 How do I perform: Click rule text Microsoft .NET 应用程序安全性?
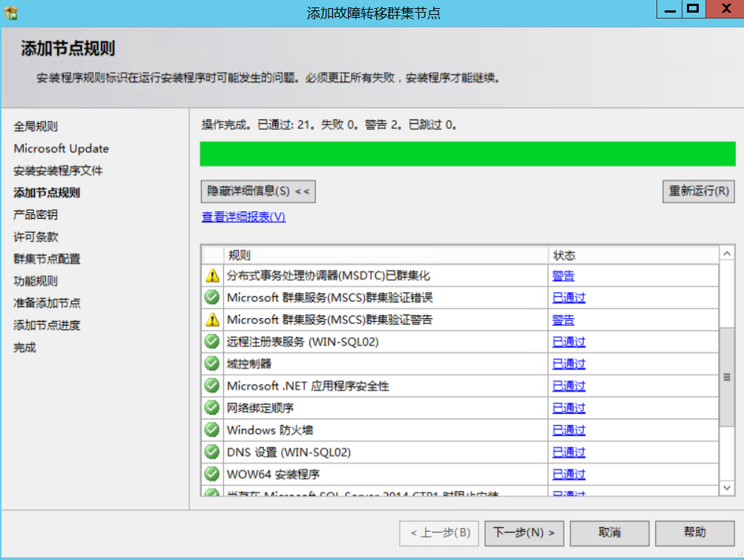pos(308,386)
